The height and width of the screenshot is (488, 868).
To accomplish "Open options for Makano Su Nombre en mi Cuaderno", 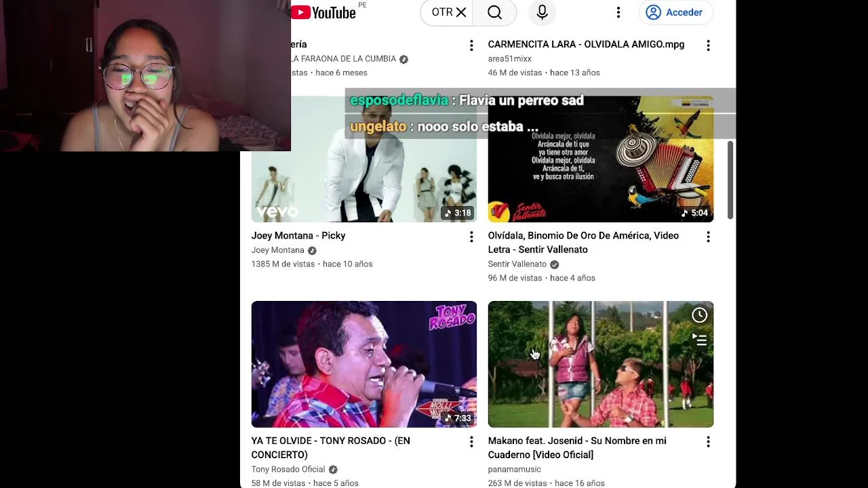I will click(x=708, y=442).
